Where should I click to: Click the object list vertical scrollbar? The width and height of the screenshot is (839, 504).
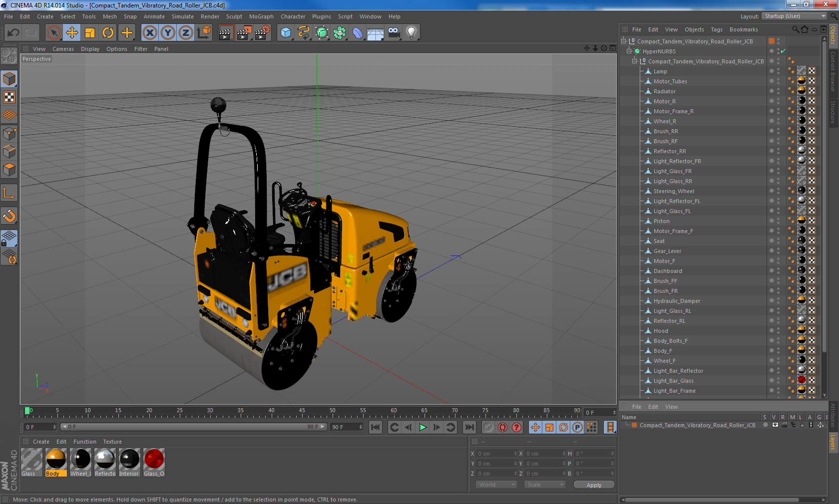click(x=824, y=197)
